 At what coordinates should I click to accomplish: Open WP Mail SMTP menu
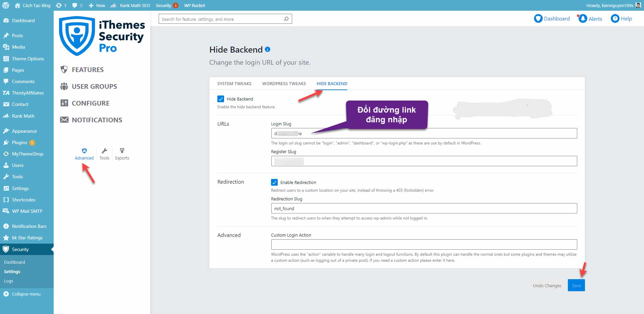pos(27,211)
